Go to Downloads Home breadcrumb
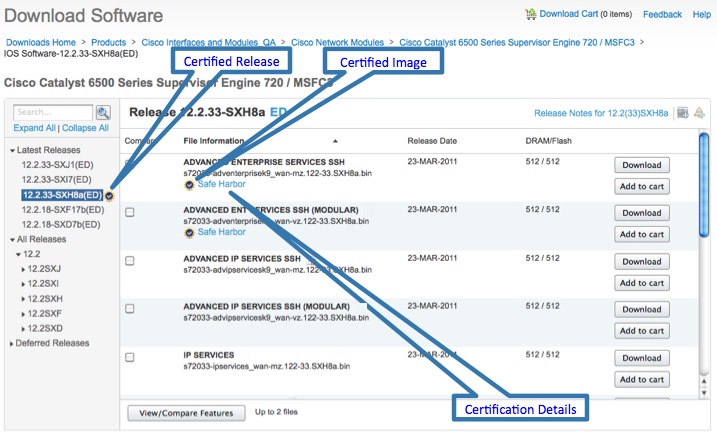717x435 pixels. (41, 43)
